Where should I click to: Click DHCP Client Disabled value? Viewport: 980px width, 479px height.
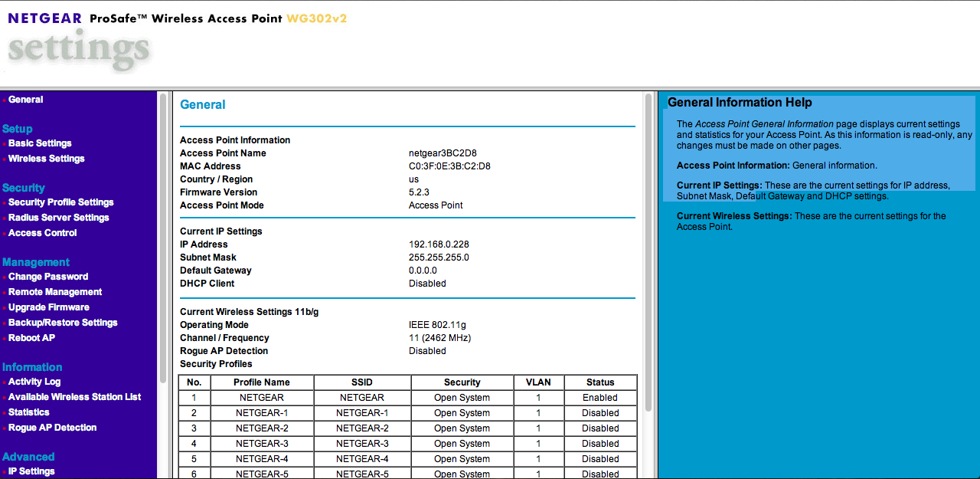(x=427, y=284)
